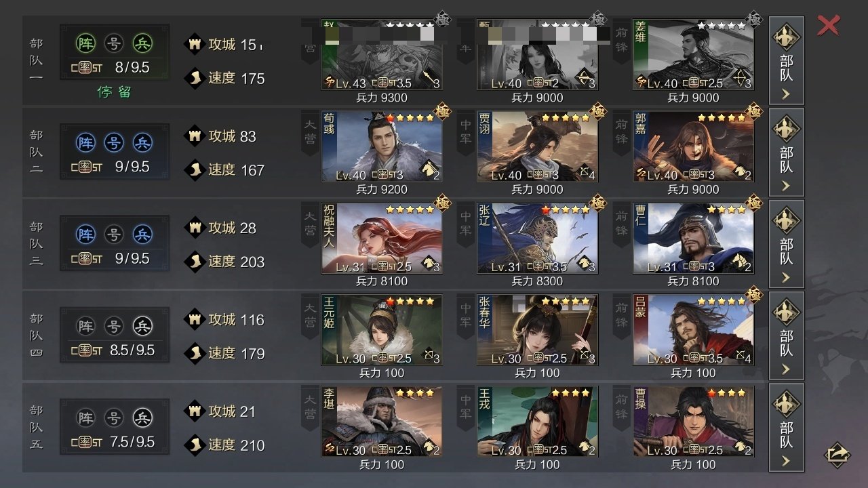Close the troop list with red X
This screenshot has width=868, height=488.
click(828, 25)
